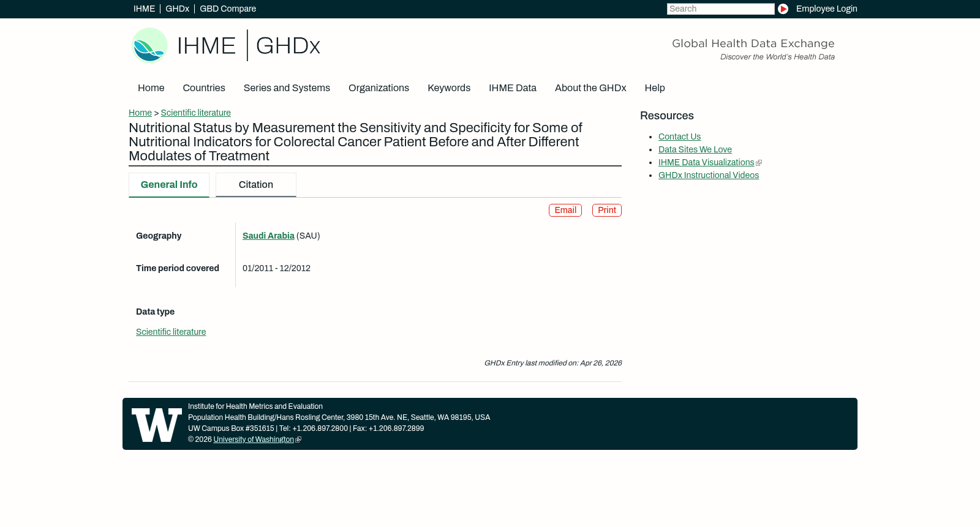Click the Home breadcrumb link
Image resolution: width=980 pixels, height=527 pixels.
tap(140, 113)
